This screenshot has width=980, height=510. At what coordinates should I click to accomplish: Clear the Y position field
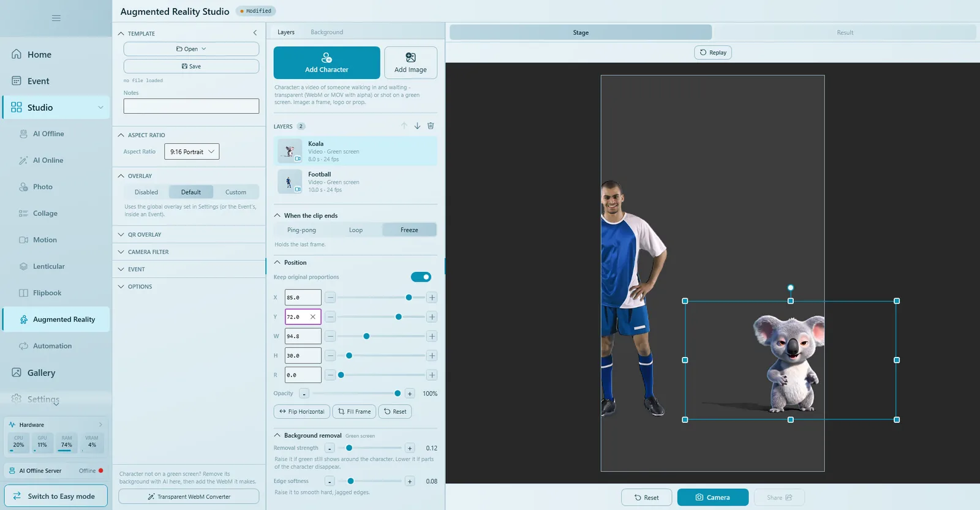pos(313,317)
